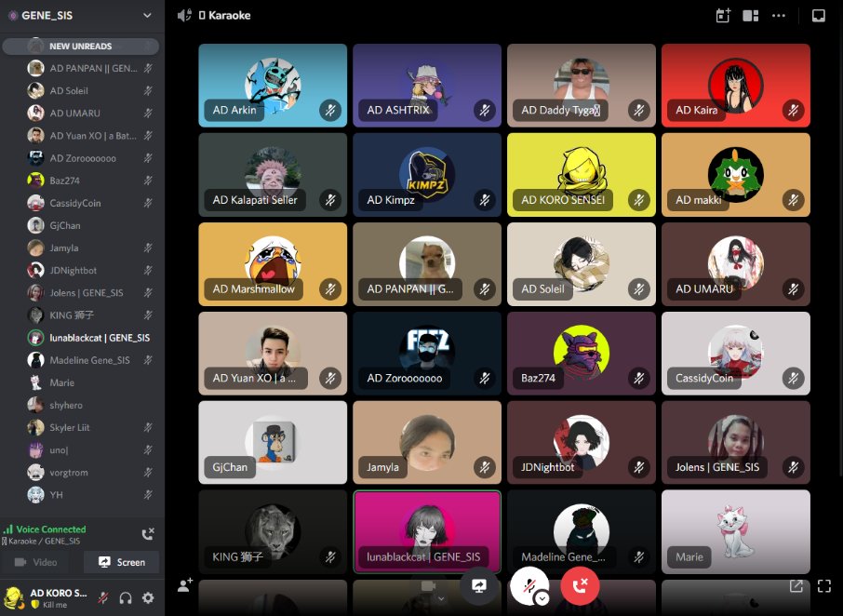
Task: Click muted mic icon on AD Soleil tile
Action: click(x=638, y=289)
